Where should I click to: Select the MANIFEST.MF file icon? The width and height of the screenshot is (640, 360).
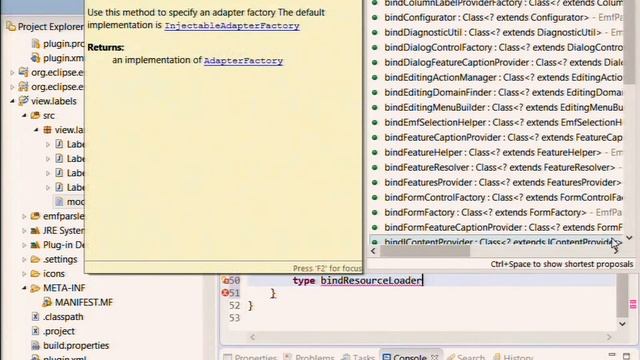pos(47,302)
